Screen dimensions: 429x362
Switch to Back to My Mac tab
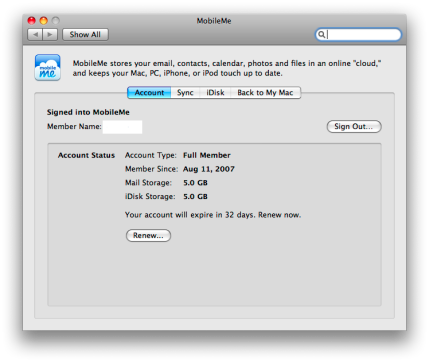[265, 93]
